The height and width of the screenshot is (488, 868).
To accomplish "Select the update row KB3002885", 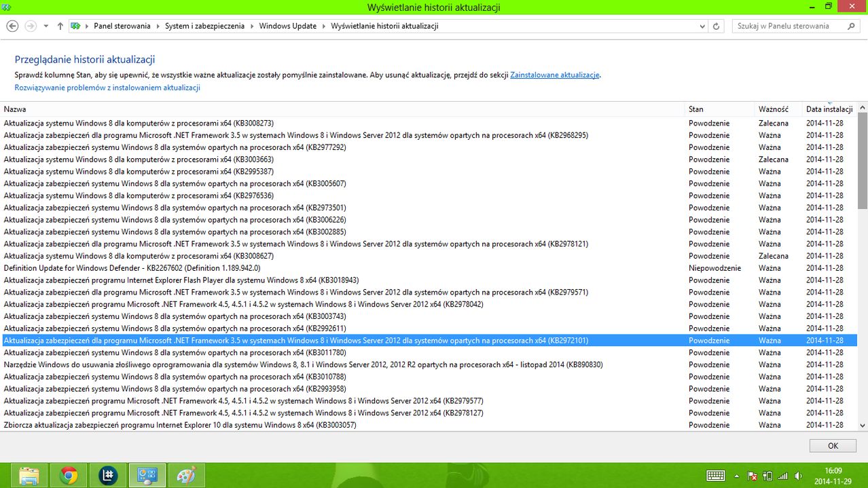I will click(429, 231).
